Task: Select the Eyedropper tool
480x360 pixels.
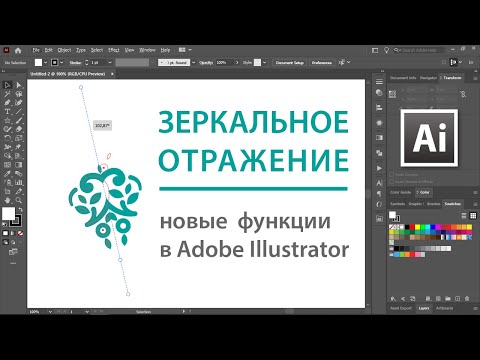Action: point(8,174)
